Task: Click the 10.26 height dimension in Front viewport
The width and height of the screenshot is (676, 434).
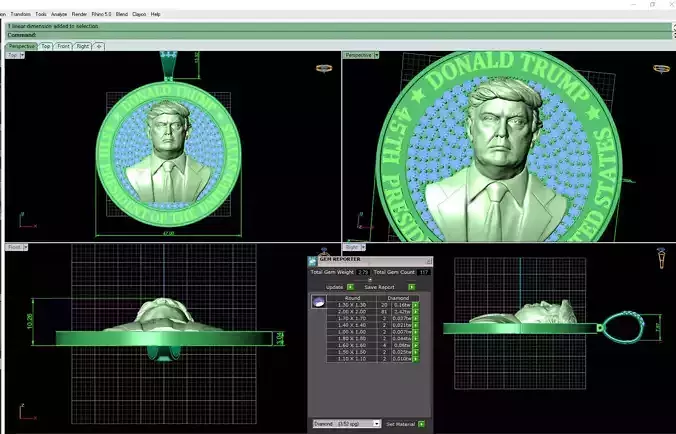Action: [29, 321]
